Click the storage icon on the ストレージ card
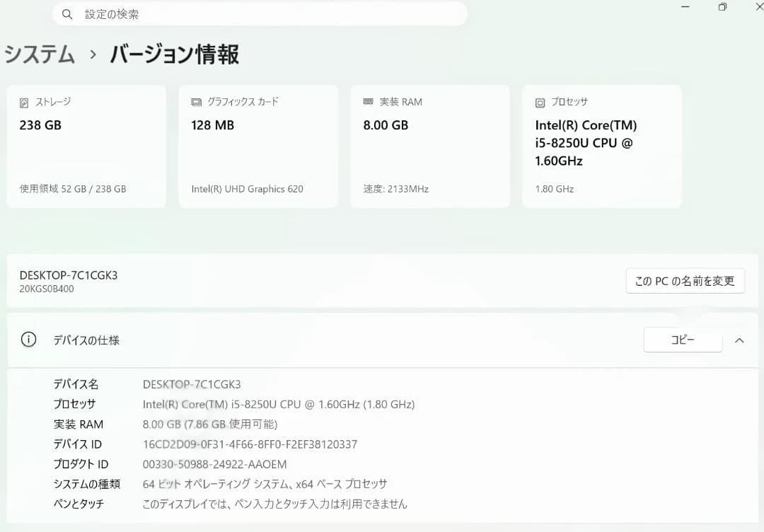Viewport: 764px width, 532px height. (x=23, y=102)
